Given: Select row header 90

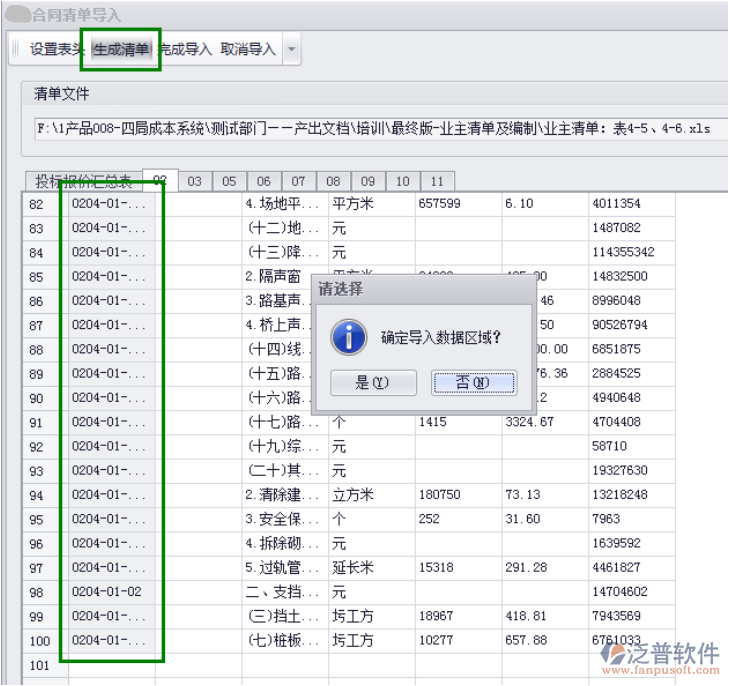Looking at the screenshot, I should 45,398.
